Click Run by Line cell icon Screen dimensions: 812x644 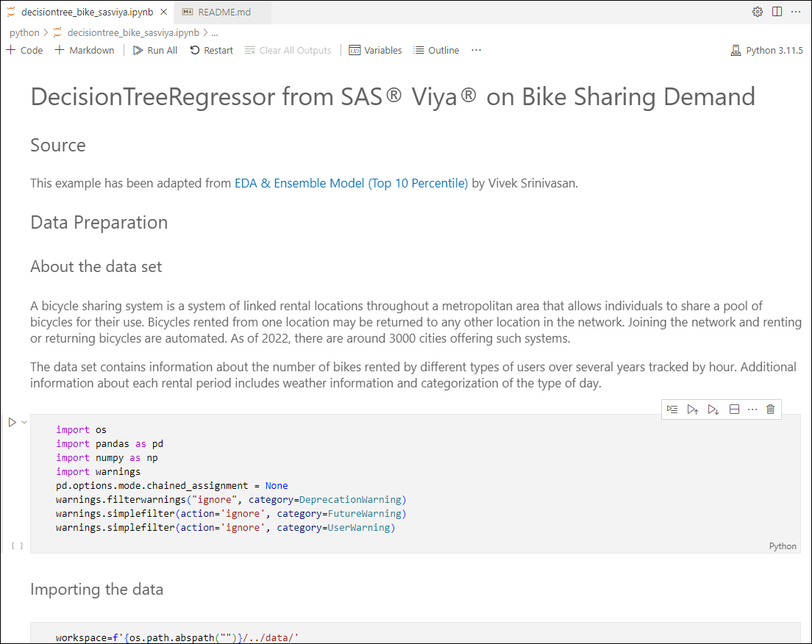point(672,409)
